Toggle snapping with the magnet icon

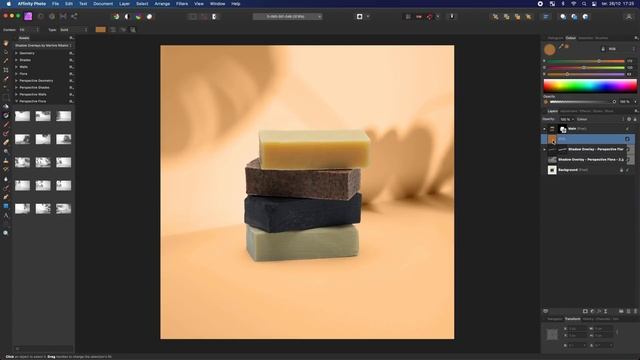click(430, 17)
